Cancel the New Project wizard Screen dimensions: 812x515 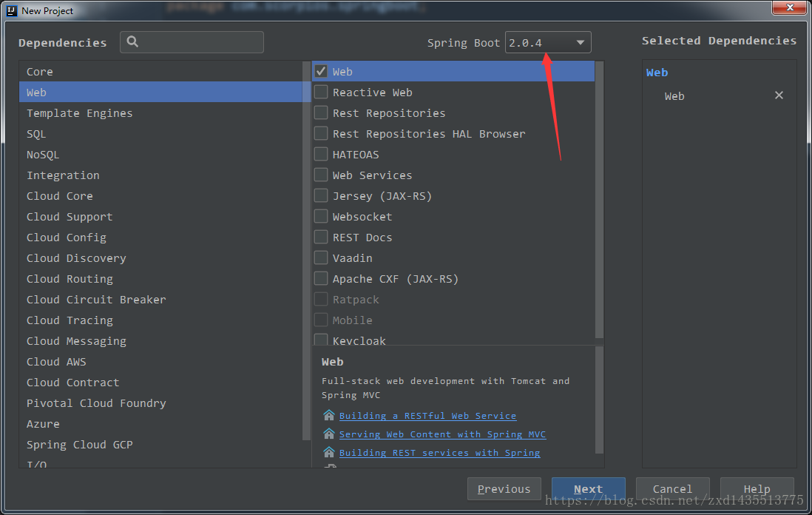672,488
